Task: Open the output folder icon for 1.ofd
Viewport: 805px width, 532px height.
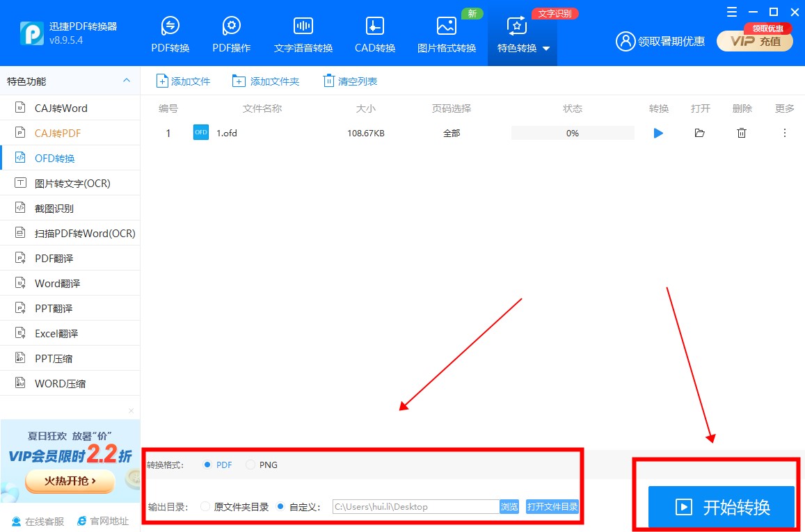Action: tap(699, 133)
